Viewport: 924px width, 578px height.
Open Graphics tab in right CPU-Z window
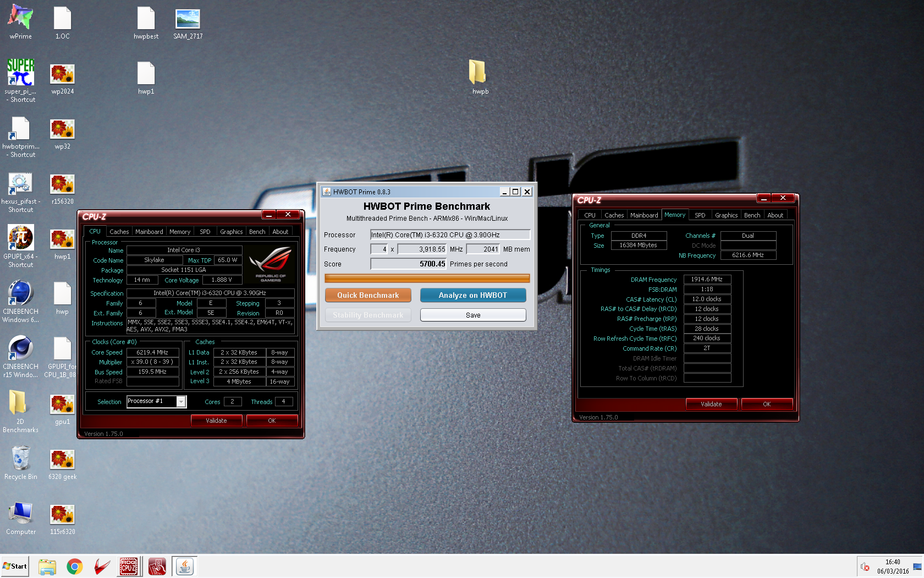click(x=726, y=215)
